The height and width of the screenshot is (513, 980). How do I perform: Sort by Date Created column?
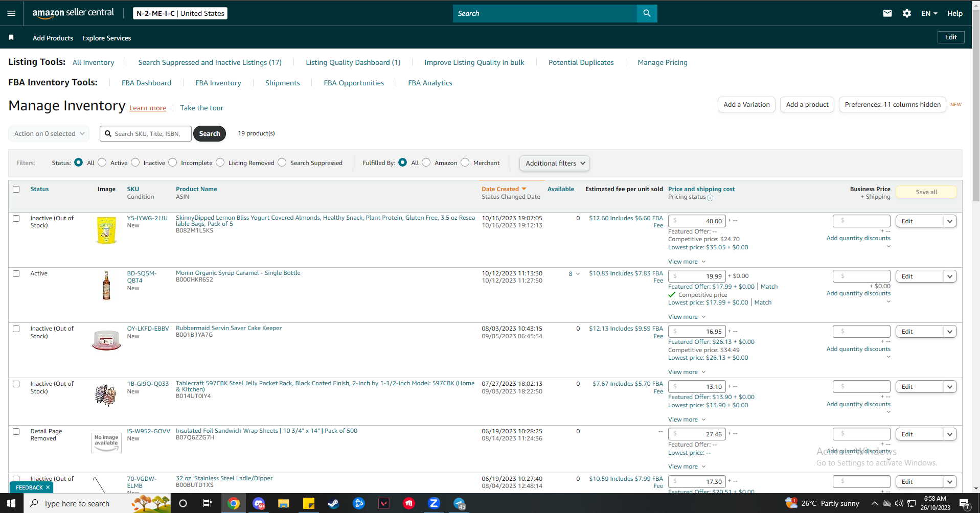[x=504, y=189]
